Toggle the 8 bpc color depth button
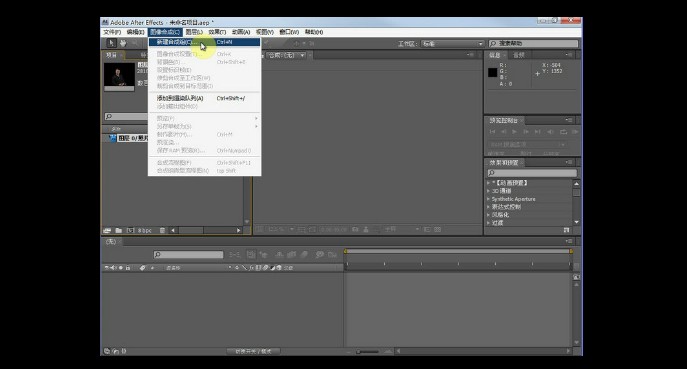The height and width of the screenshot is (369, 687). [x=145, y=230]
